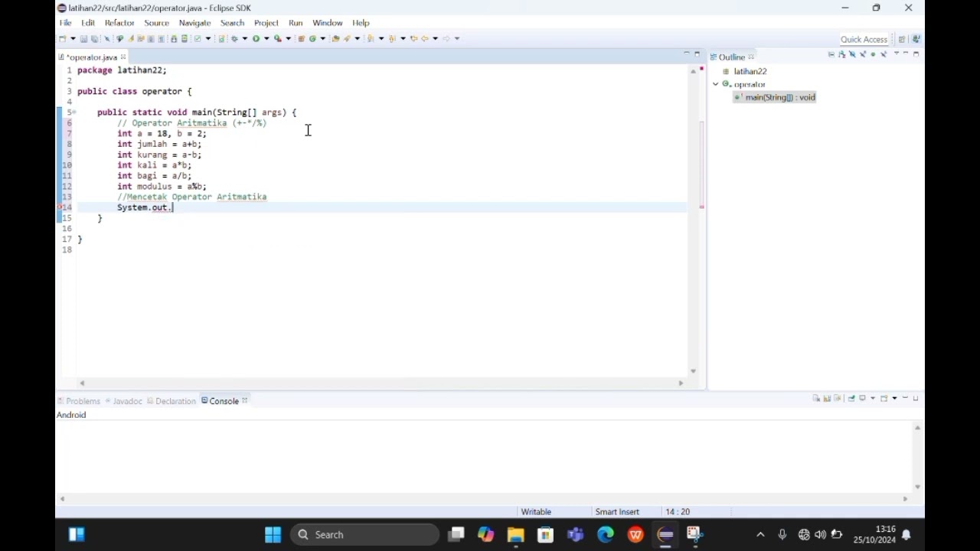Image resolution: width=980 pixels, height=551 pixels.
Task: Click the Open Perspective icon
Action: (x=902, y=39)
